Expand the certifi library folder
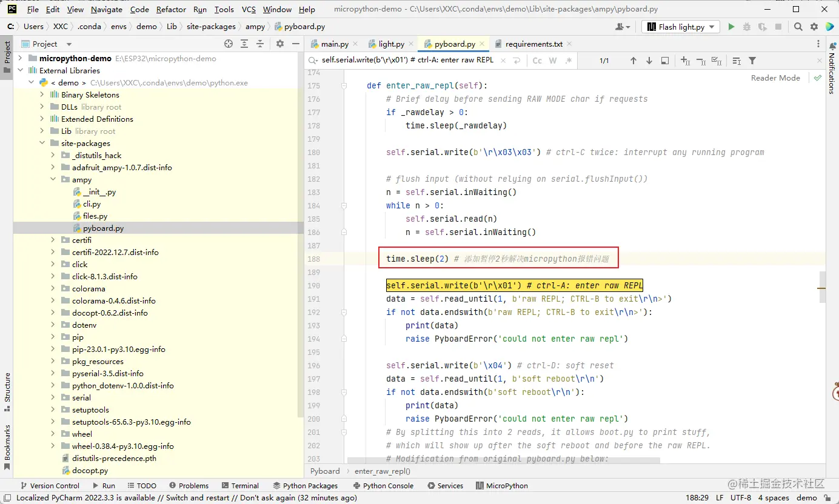The image size is (839, 504). pos(53,240)
